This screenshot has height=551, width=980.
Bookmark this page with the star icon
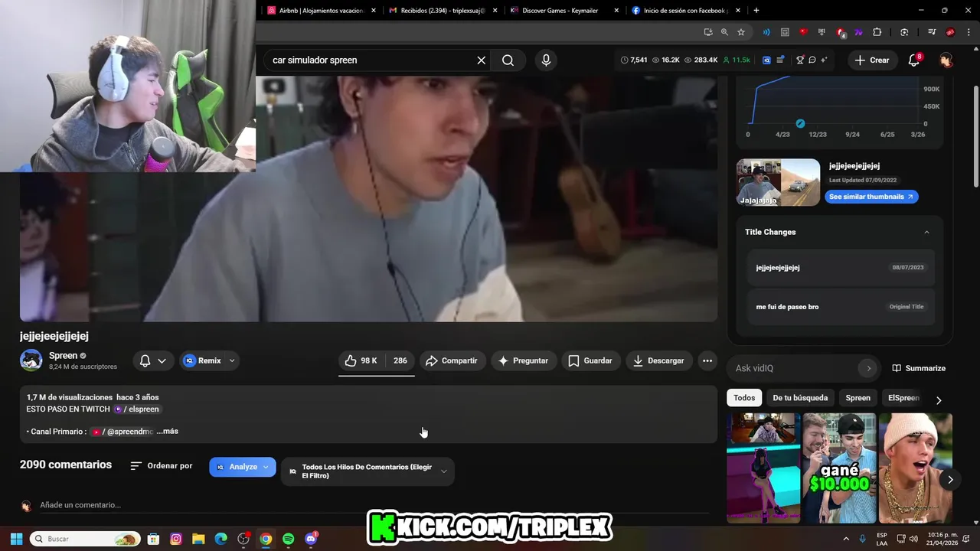(741, 32)
